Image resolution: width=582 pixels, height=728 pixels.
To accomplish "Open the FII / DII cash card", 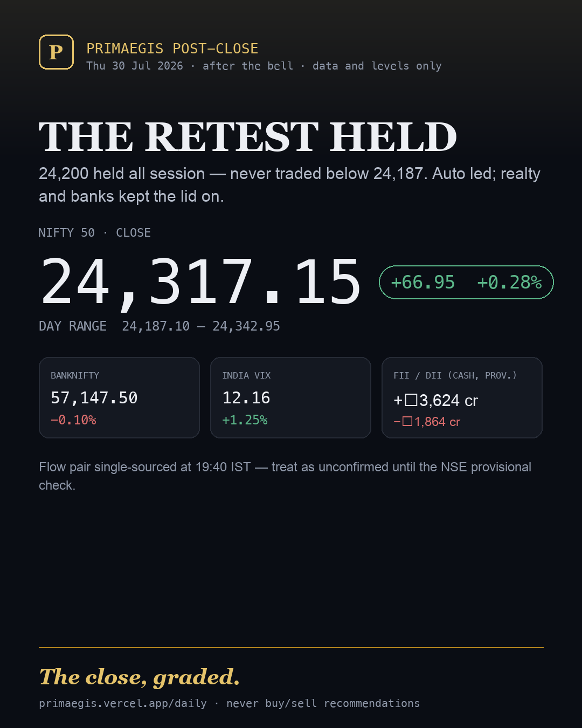I will click(462, 397).
